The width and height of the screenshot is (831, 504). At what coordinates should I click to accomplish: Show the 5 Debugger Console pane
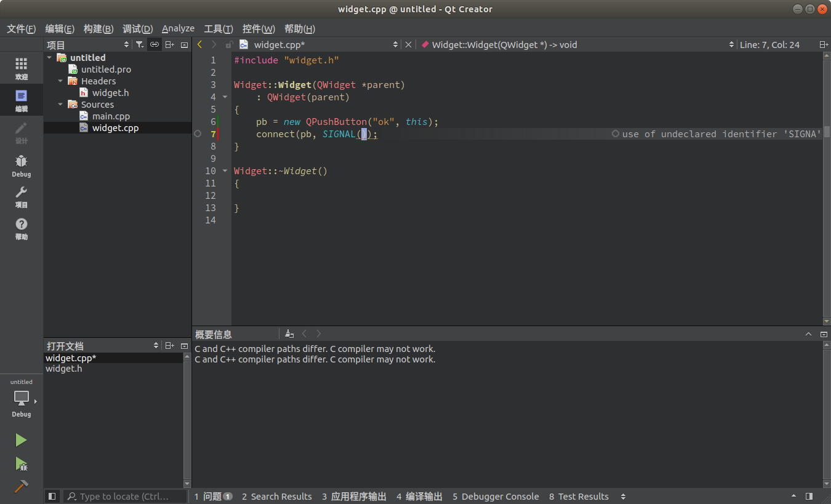496,496
